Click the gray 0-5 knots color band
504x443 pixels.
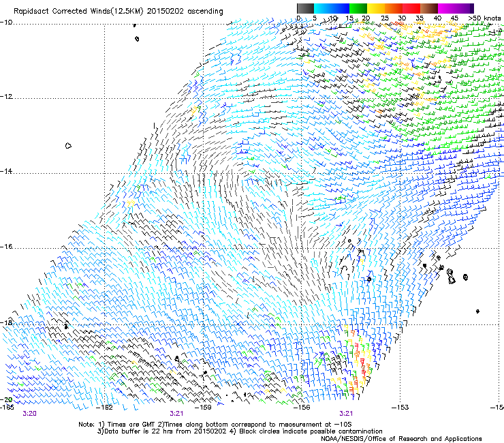click(x=305, y=8)
